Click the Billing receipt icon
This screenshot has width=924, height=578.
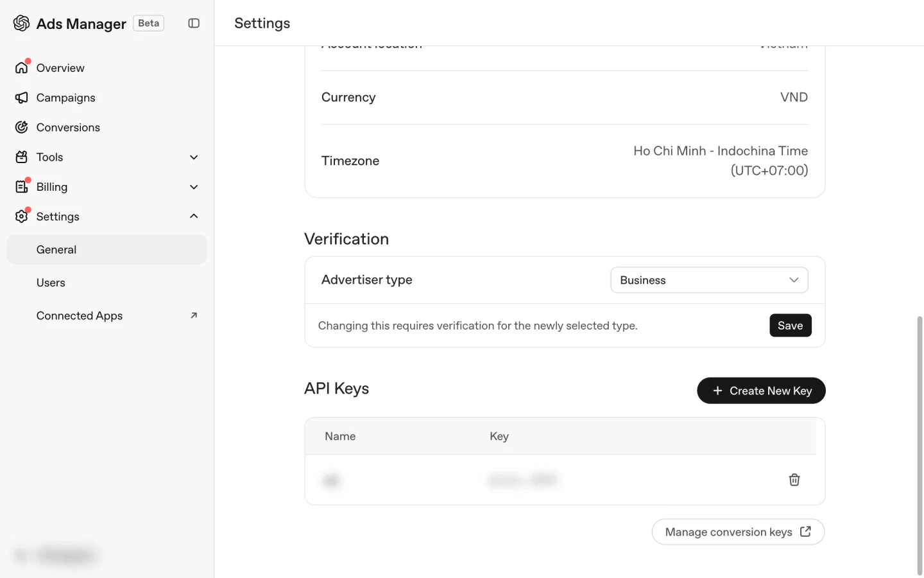click(21, 187)
